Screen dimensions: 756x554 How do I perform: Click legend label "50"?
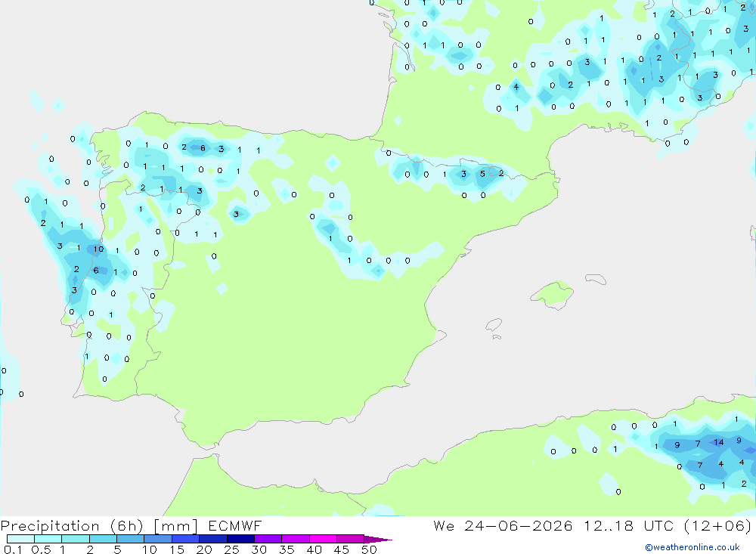pyautogui.click(x=369, y=549)
